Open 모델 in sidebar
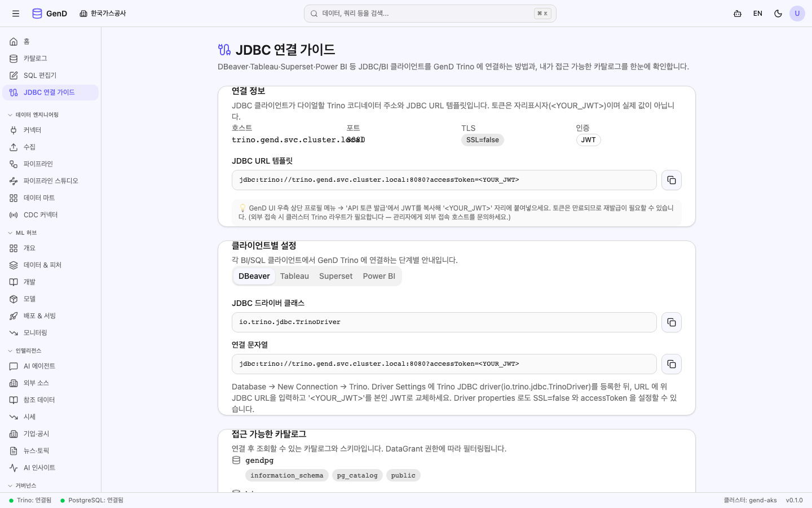812x508 pixels. pyautogui.click(x=51, y=299)
